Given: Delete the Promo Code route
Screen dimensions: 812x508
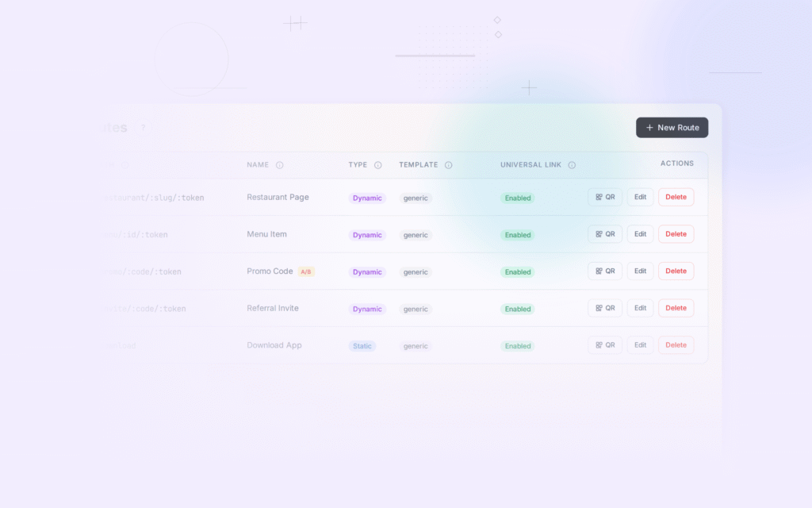Looking at the screenshot, I should (x=676, y=271).
